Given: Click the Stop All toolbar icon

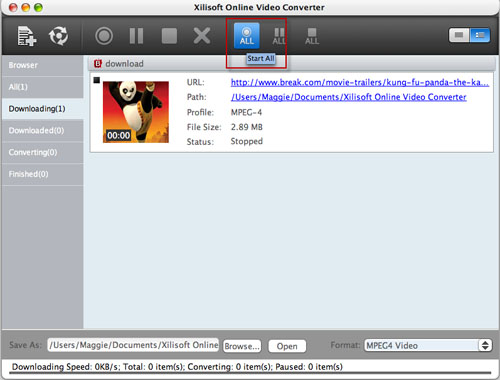Looking at the screenshot, I should (312, 36).
